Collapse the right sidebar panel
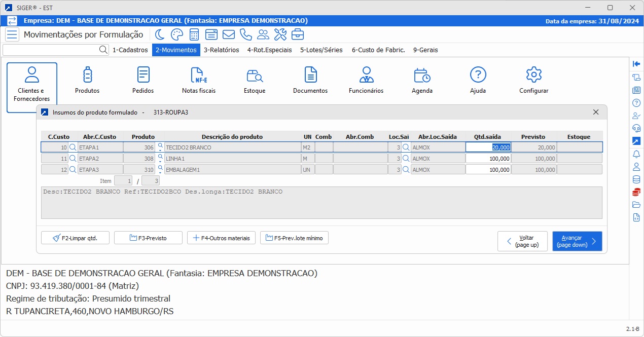 (x=636, y=63)
